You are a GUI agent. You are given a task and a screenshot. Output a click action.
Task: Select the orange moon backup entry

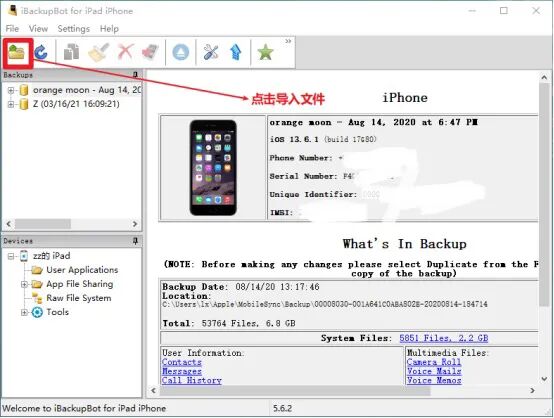click(x=87, y=90)
